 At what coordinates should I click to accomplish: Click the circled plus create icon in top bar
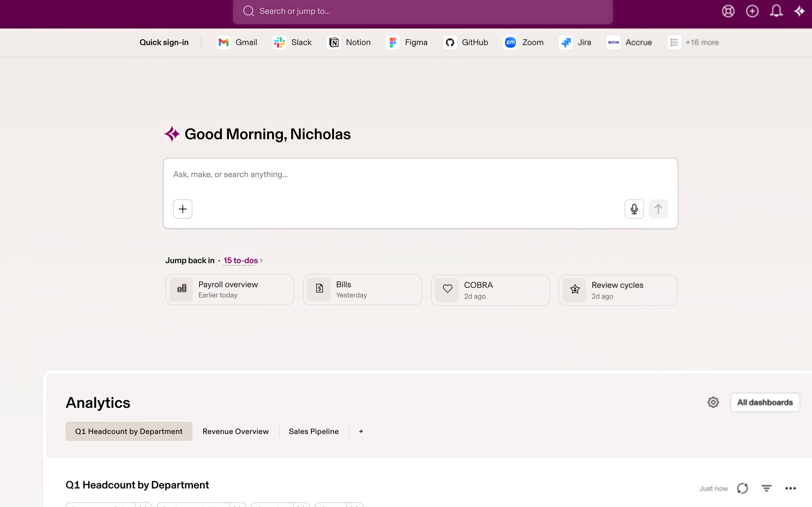752,11
